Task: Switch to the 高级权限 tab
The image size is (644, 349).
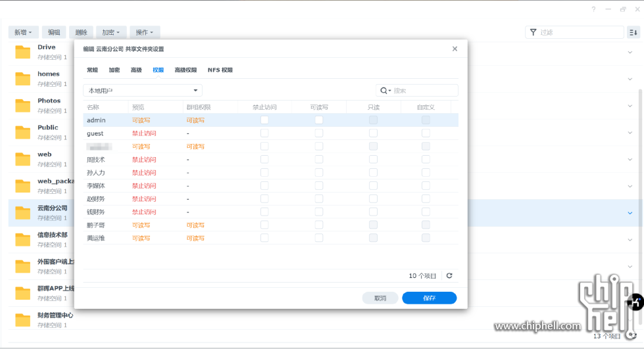Action: 186,70
